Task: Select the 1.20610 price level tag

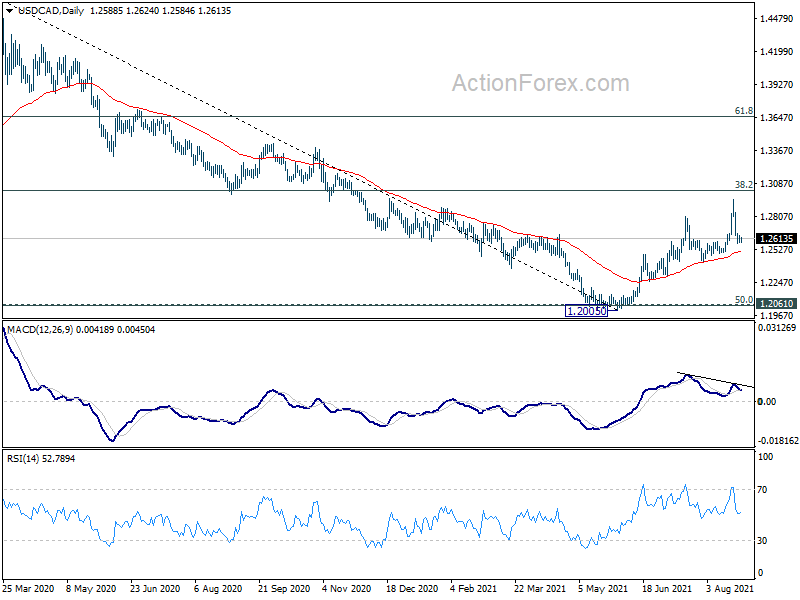Action: (x=776, y=304)
